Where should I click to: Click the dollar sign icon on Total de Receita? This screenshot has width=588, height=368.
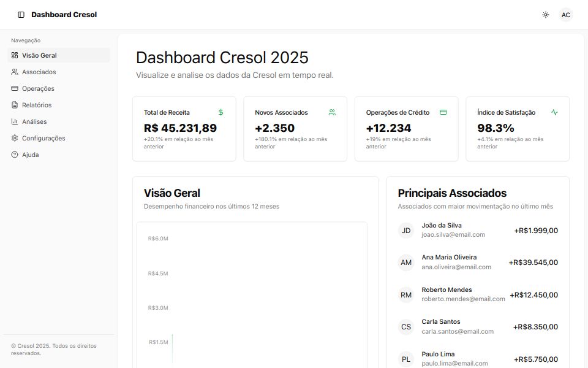click(x=221, y=112)
